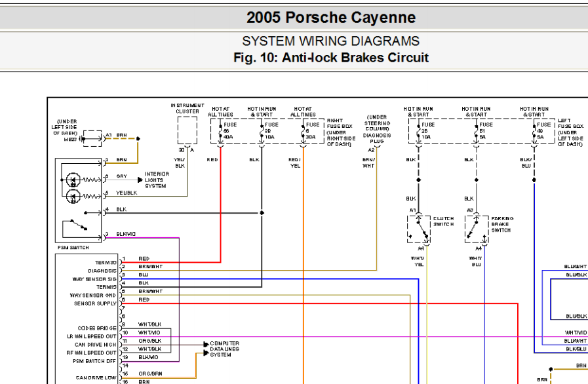Click the "INTERIOR LIGHTS SYSTEM" label
Screen dimensions: 588x384
(x=157, y=180)
